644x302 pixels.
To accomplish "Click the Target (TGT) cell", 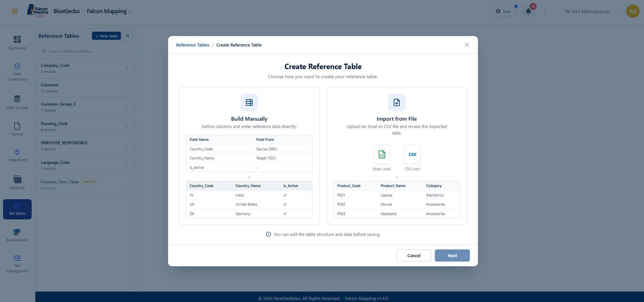I will [x=267, y=158].
